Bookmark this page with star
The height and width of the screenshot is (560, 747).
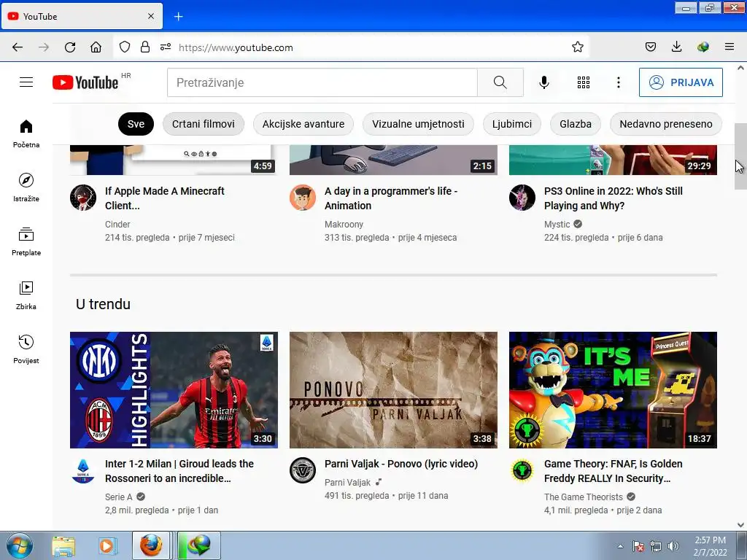click(x=578, y=47)
